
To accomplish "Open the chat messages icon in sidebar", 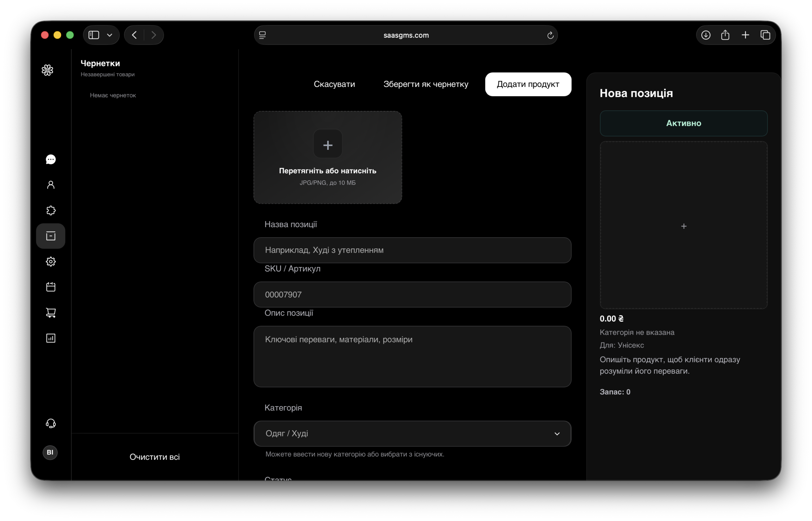I will [x=51, y=159].
